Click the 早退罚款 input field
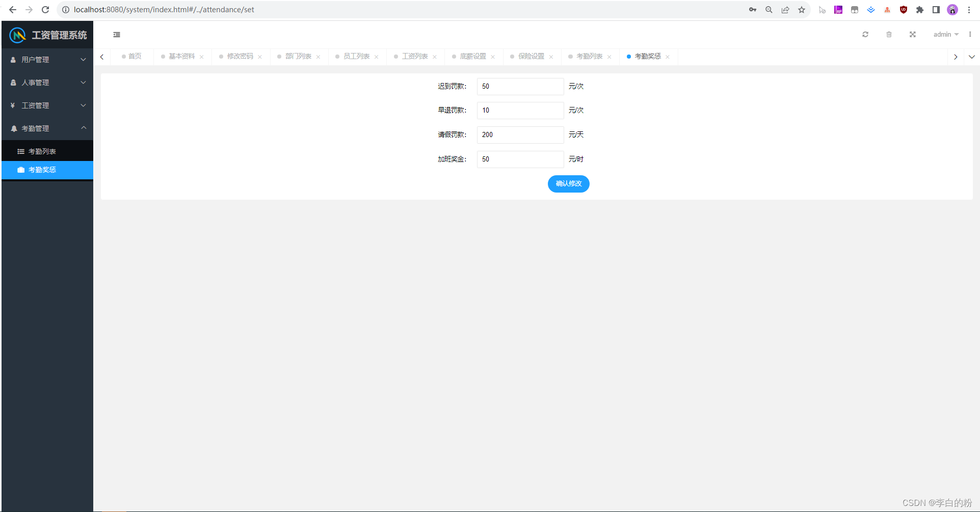Viewport: 980px width, 512px height. pyautogui.click(x=520, y=111)
